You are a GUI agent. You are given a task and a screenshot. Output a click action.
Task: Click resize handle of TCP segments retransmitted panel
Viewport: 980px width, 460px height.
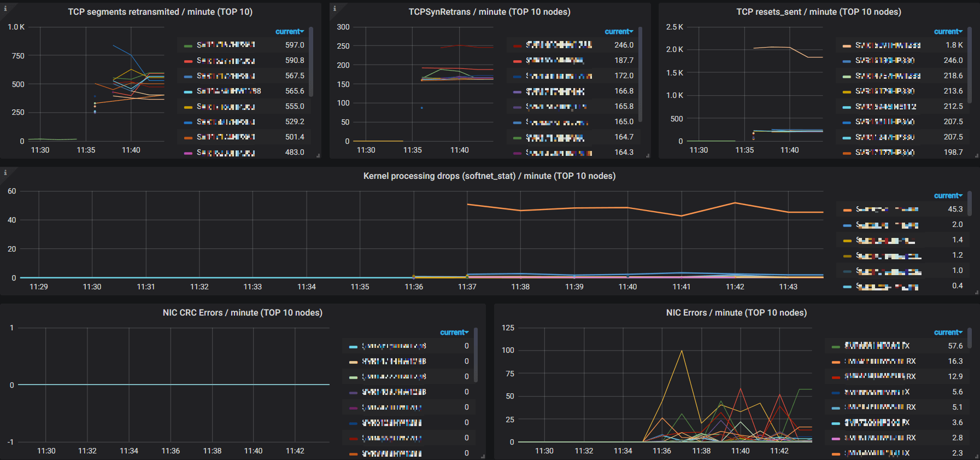point(318,156)
